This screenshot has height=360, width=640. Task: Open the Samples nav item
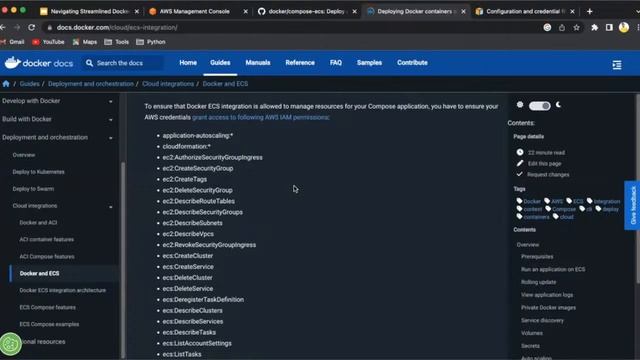point(369,62)
